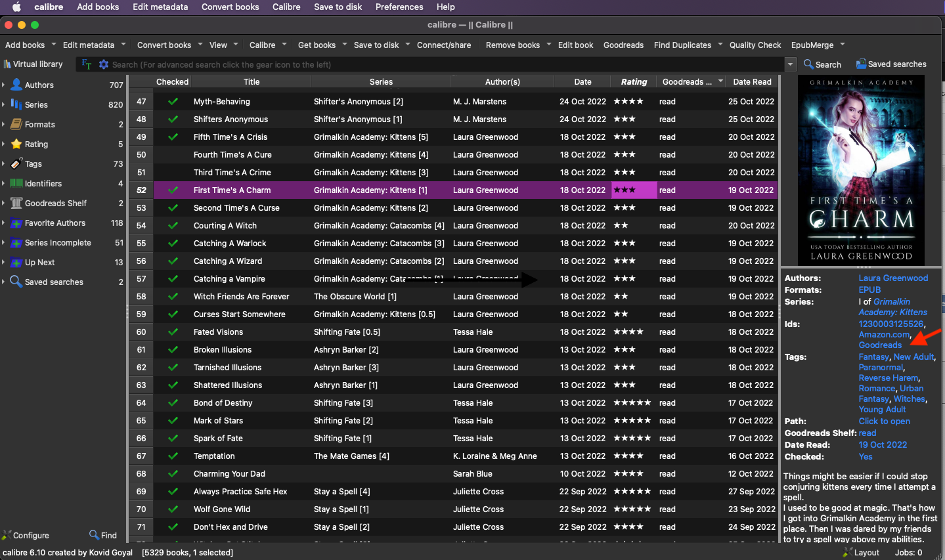Image resolution: width=945 pixels, height=560 pixels.
Task: Open the Quality Check toolbar item
Action: click(x=755, y=45)
